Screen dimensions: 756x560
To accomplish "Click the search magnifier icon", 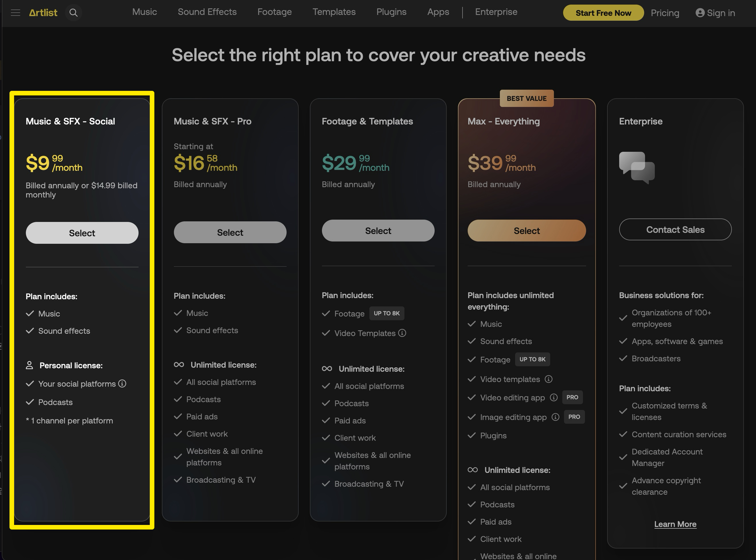I will tap(74, 13).
